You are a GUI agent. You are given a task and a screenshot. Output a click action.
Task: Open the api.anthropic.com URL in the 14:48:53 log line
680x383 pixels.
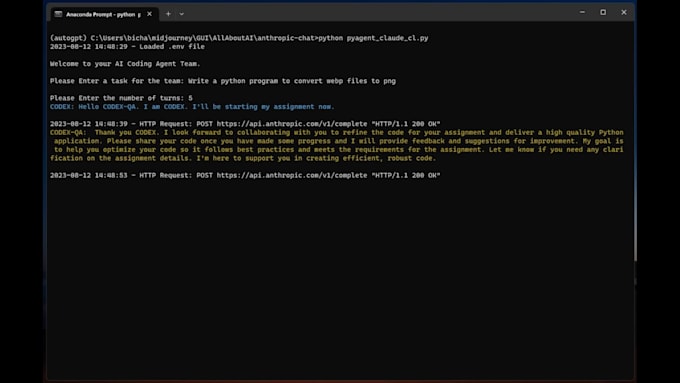(292, 175)
